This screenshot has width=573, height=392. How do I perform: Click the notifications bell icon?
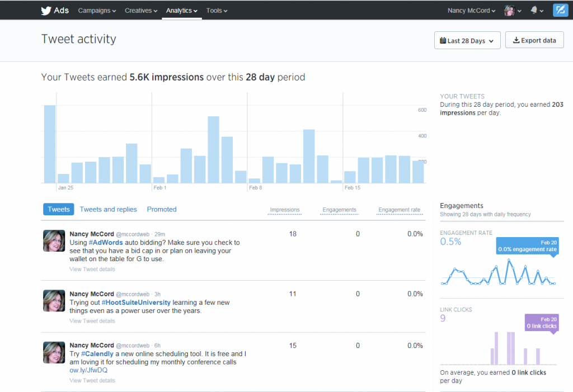click(534, 10)
